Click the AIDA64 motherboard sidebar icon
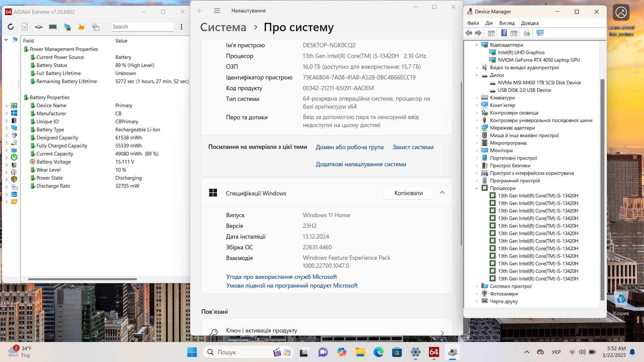The height and width of the screenshot is (362, 644). click(x=14, y=106)
